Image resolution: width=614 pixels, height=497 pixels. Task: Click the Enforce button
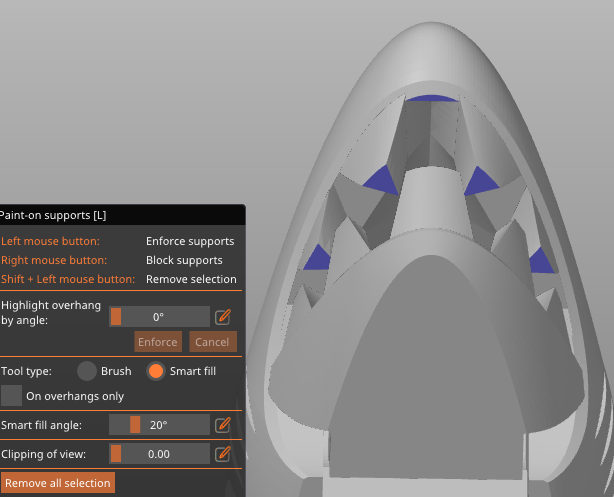[x=158, y=342]
